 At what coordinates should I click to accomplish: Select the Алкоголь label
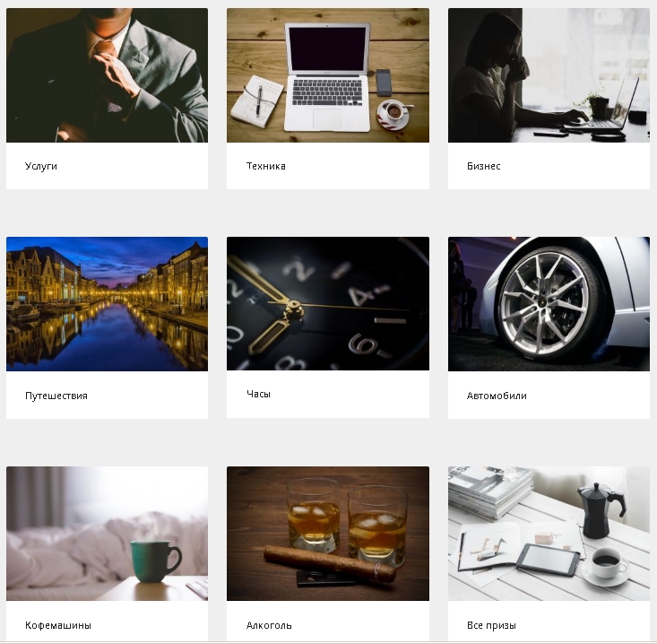pyautogui.click(x=269, y=625)
